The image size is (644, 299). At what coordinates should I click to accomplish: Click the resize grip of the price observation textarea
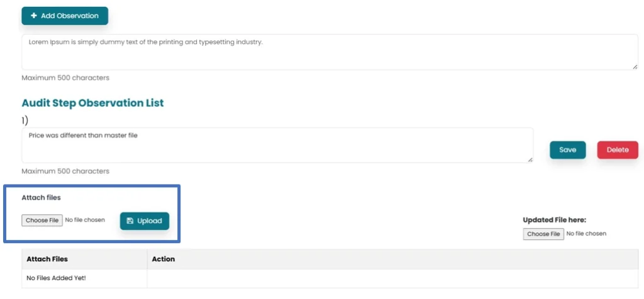pos(530,159)
